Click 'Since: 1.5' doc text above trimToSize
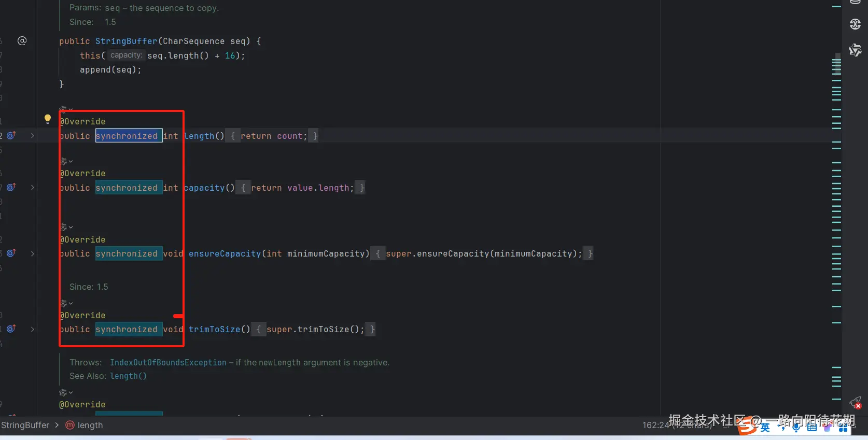 click(x=89, y=287)
